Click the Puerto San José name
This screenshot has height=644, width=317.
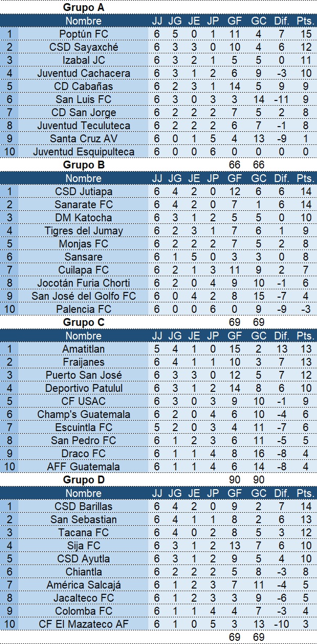click(x=83, y=375)
